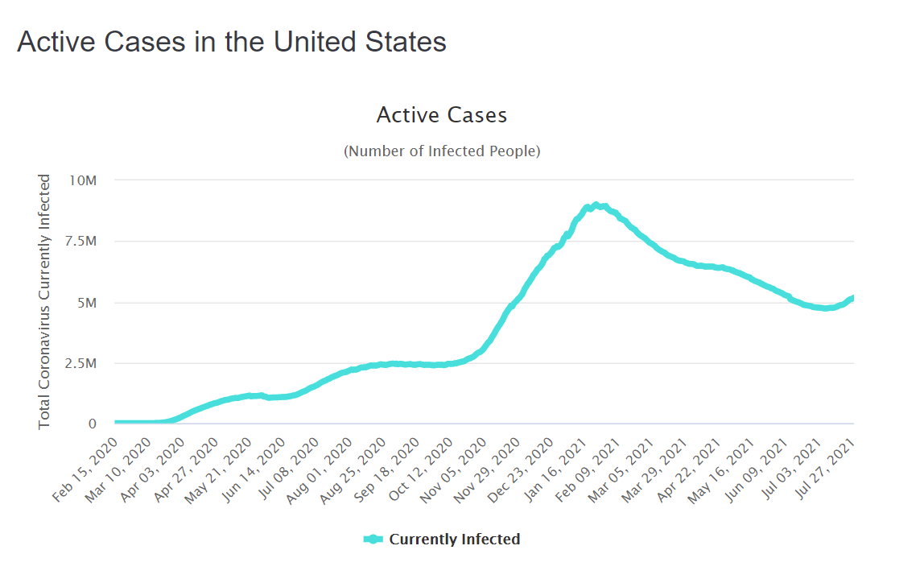The width and height of the screenshot is (924, 583).
Task: Click the peak of the infection curve
Action: [596, 205]
